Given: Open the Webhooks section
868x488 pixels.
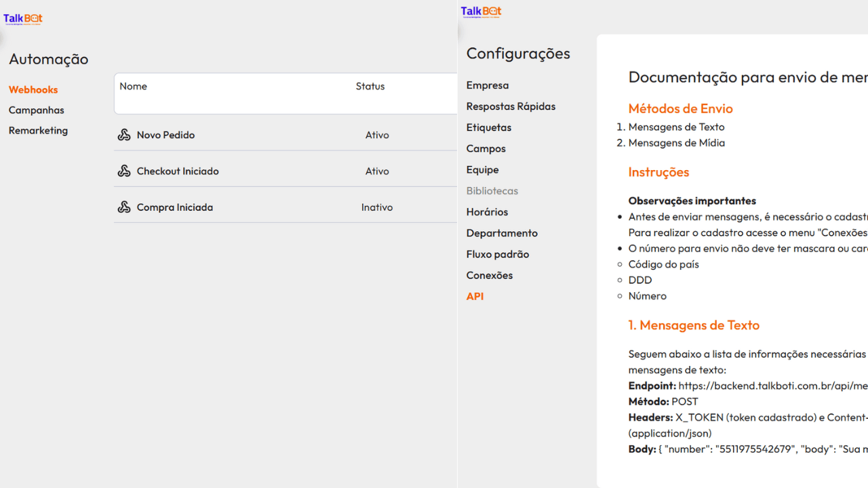Looking at the screenshot, I should (x=33, y=89).
